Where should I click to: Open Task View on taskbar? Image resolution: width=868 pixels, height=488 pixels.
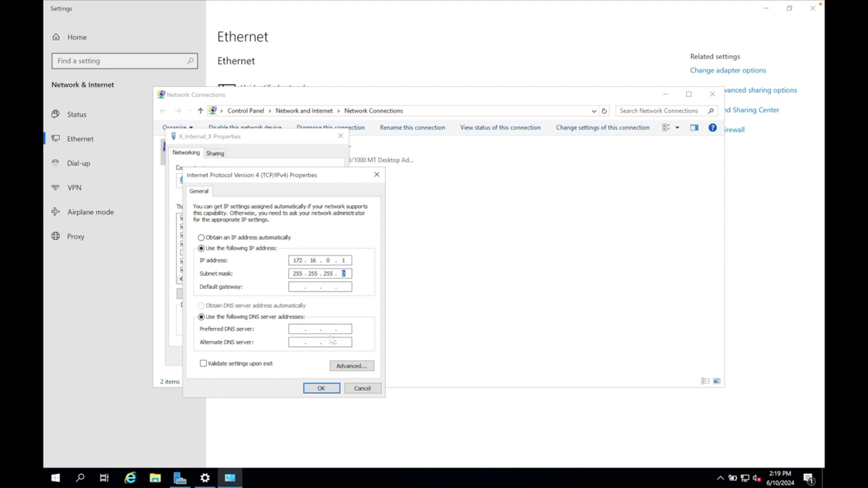104,478
